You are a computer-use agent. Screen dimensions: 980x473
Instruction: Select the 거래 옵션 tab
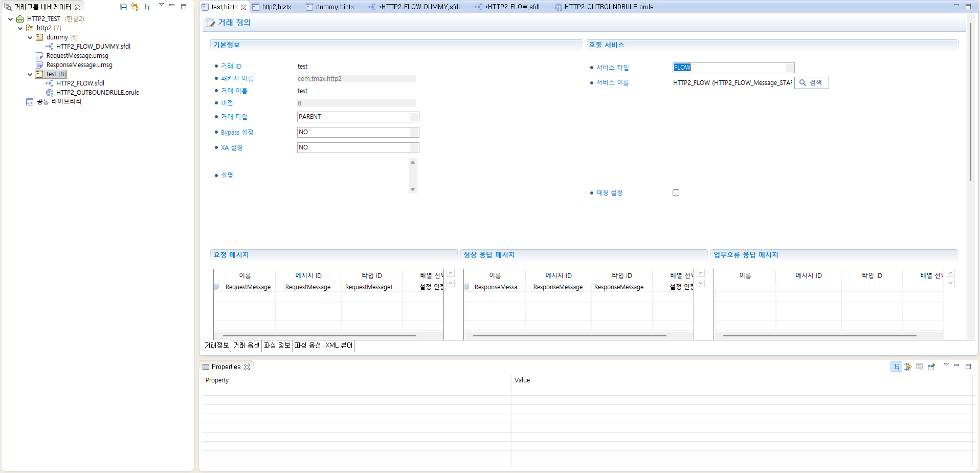tap(246, 346)
